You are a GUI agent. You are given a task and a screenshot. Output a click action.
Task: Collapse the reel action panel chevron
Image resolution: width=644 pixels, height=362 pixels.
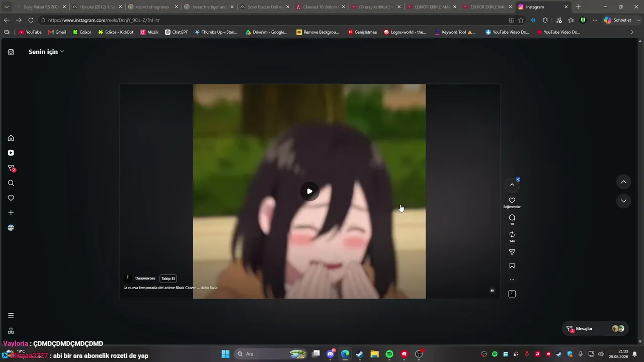[x=512, y=185]
